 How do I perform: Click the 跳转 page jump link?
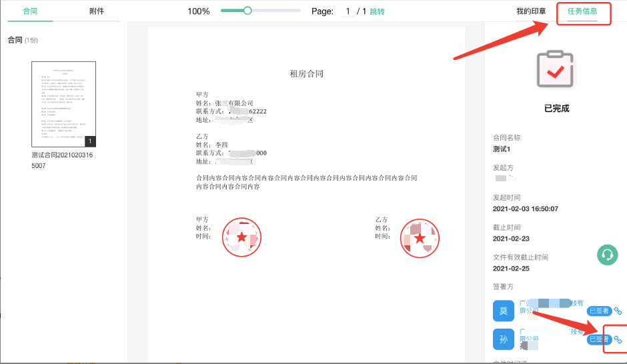(377, 11)
